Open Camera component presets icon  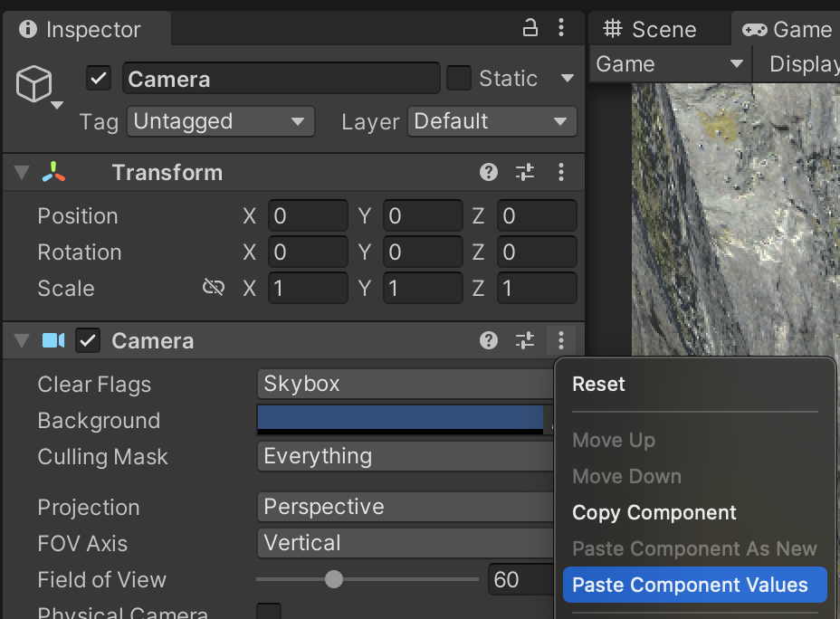point(525,340)
